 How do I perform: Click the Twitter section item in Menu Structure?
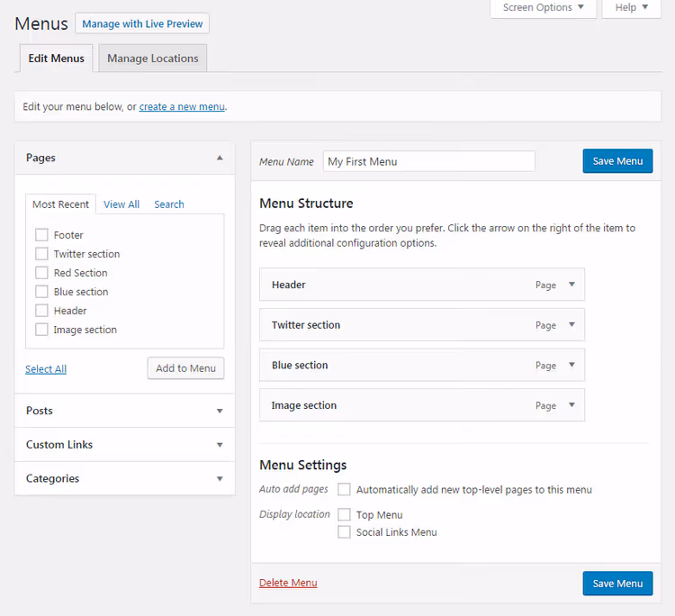click(x=422, y=325)
